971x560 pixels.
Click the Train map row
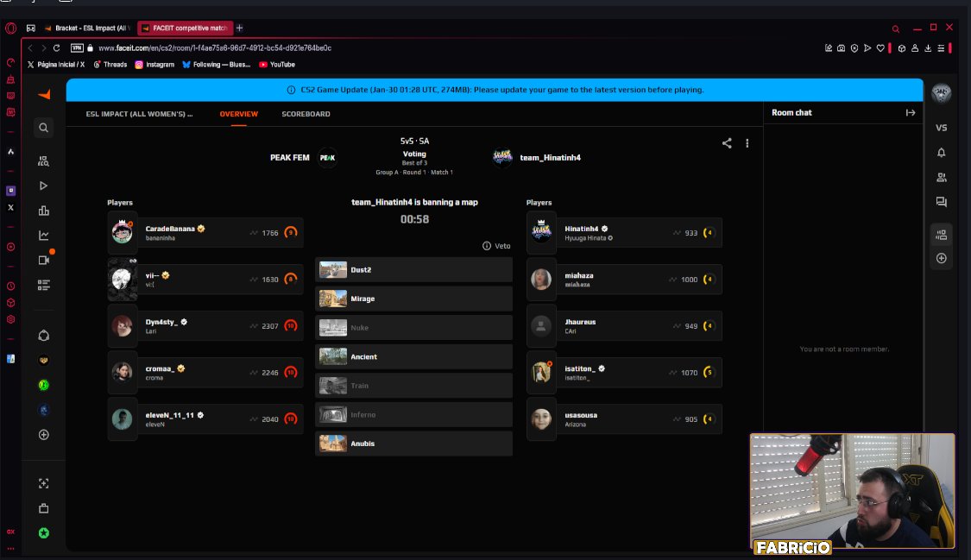[413, 386]
